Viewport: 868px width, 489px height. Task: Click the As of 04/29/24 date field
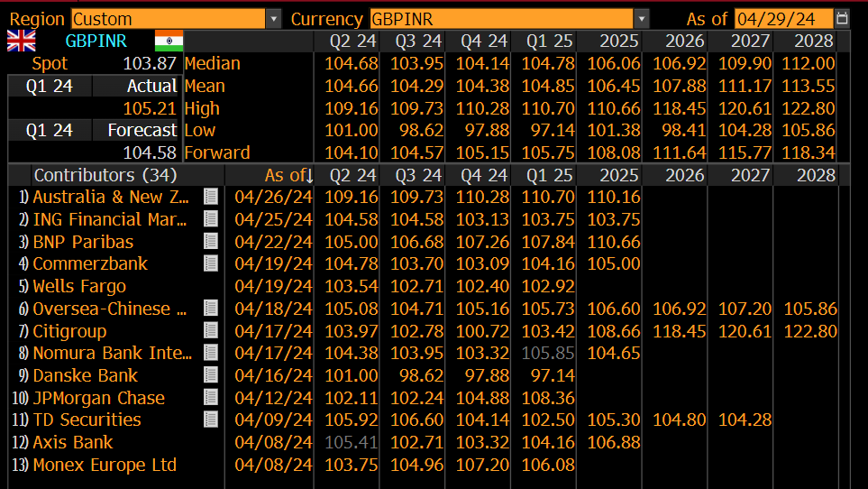pos(783,19)
